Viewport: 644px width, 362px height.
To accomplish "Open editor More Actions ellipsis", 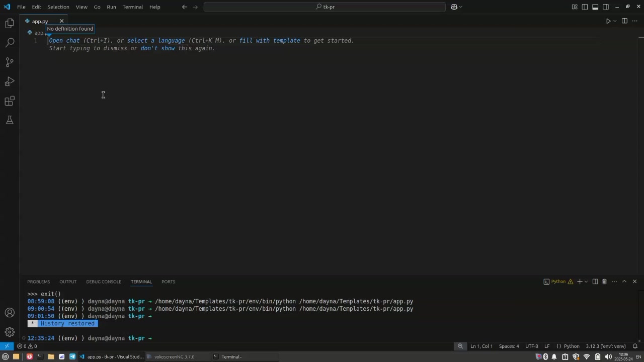I will coord(634,21).
